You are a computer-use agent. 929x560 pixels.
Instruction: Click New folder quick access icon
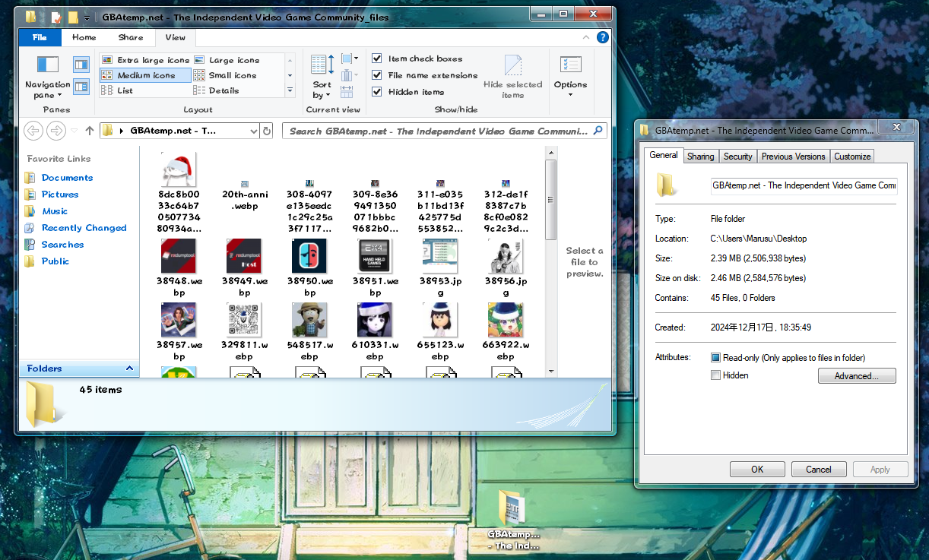pos(73,16)
